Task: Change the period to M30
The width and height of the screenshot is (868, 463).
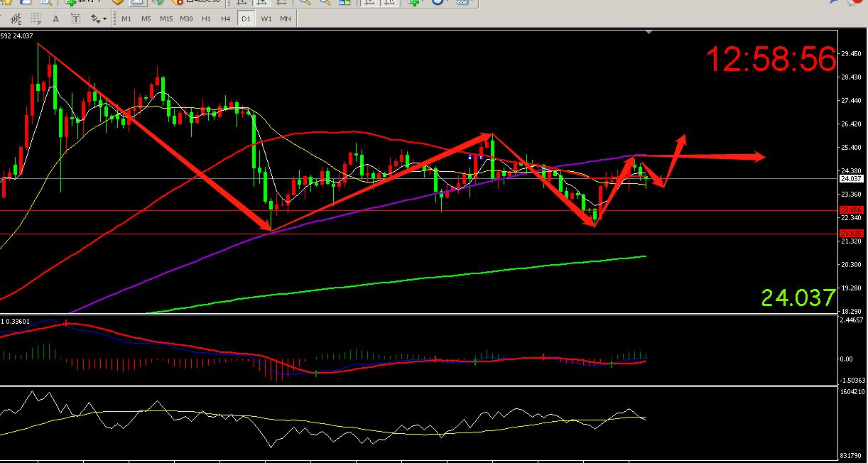Action: [x=186, y=18]
